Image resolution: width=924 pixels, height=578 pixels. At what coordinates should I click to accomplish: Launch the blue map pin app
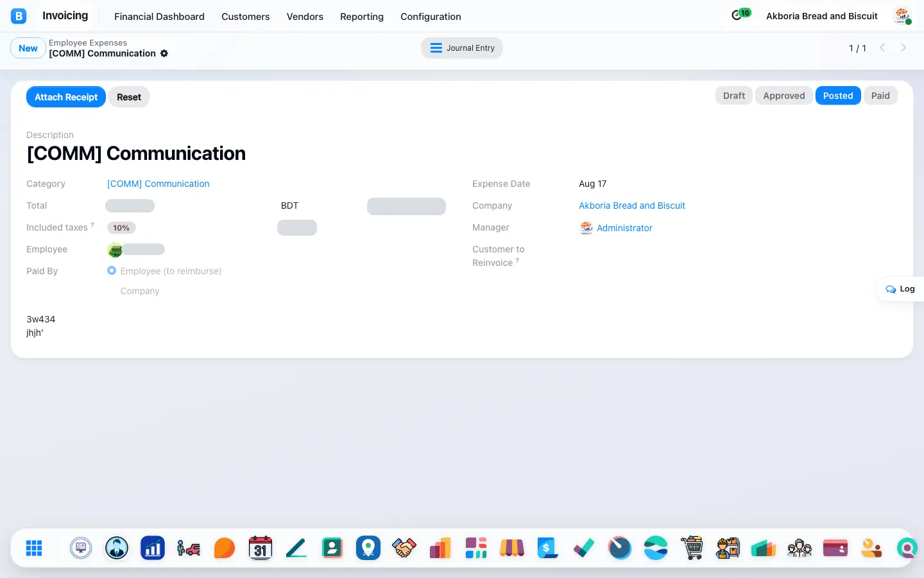tap(368, 548)
